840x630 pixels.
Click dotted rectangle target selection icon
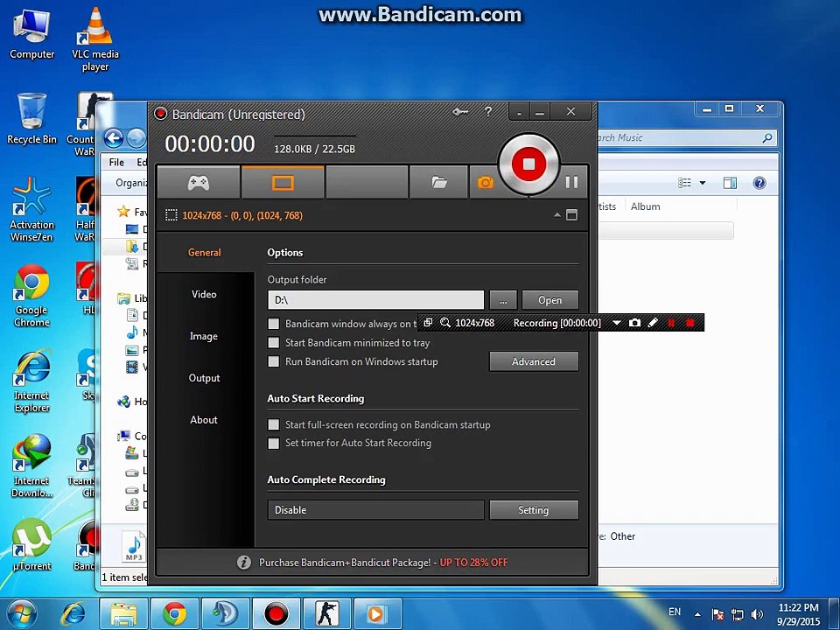click(x=171, y=215)
